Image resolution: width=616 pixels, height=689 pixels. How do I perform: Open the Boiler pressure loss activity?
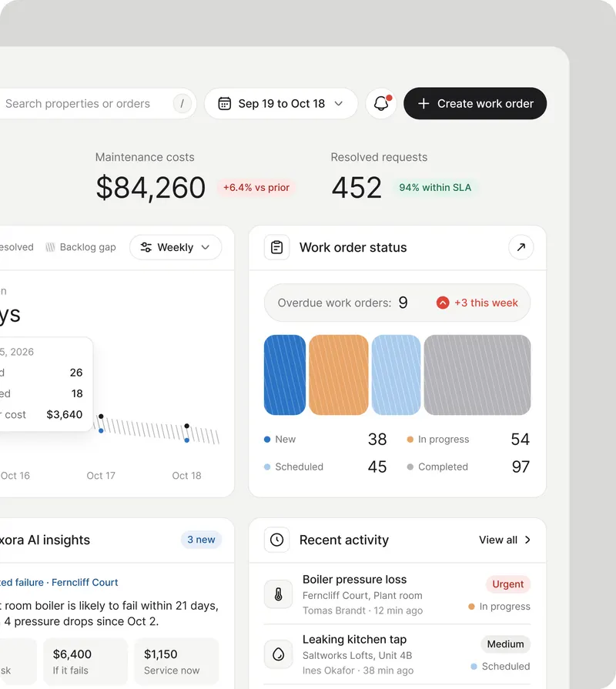(x=397, y=594)
